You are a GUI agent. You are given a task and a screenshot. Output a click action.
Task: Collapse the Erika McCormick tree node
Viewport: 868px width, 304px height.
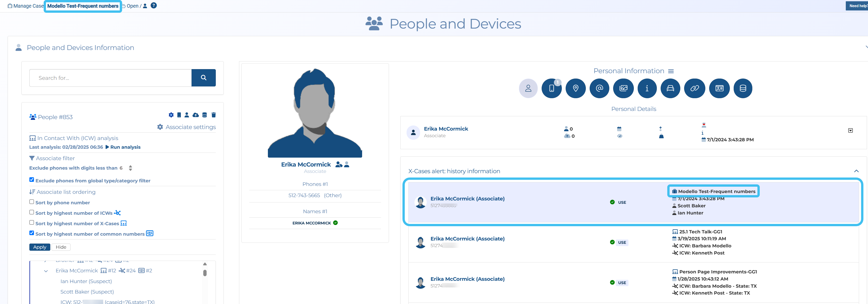[x=46, y=271]
